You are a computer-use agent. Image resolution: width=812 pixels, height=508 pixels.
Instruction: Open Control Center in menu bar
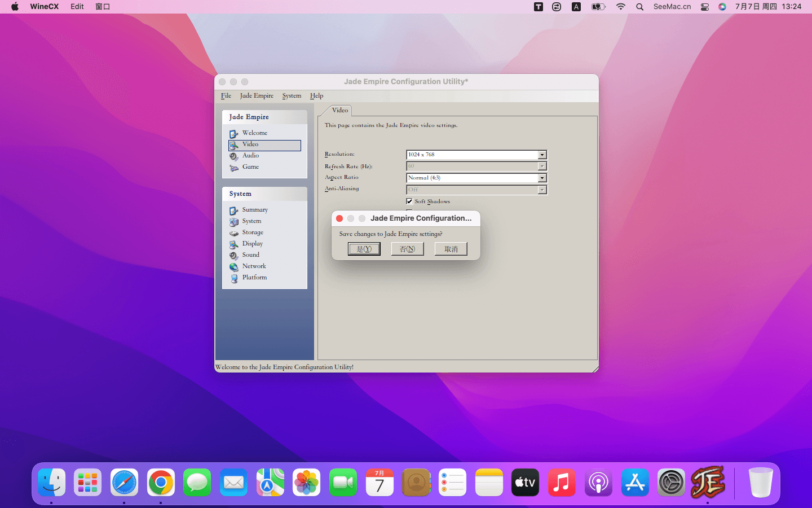(705, 7)
